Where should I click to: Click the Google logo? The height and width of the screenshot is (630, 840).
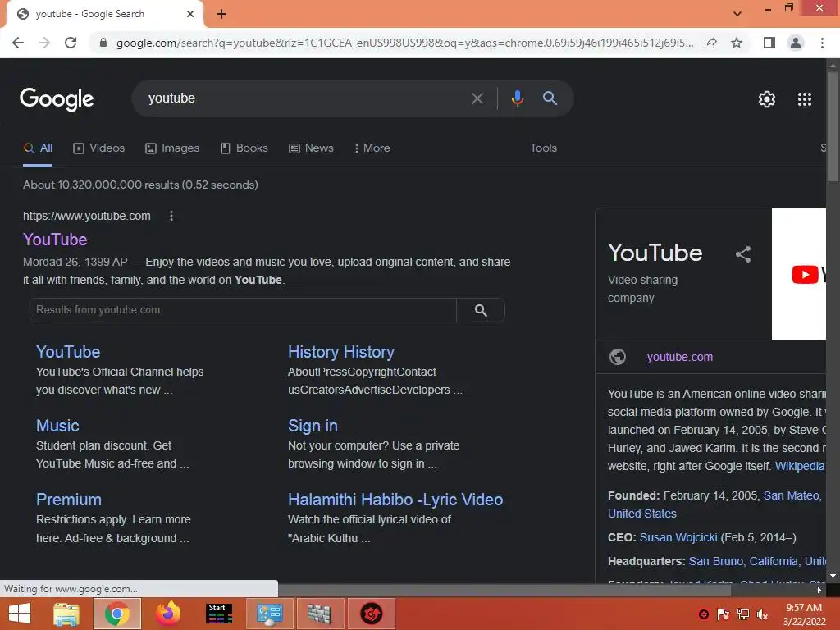click(x=57, y=99)
